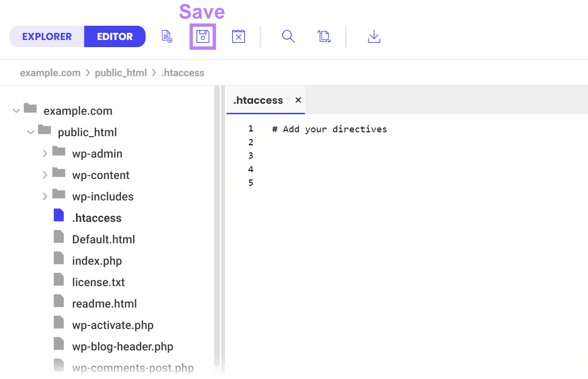Click example.com in the breadcrumb

(x=50, y=72)
